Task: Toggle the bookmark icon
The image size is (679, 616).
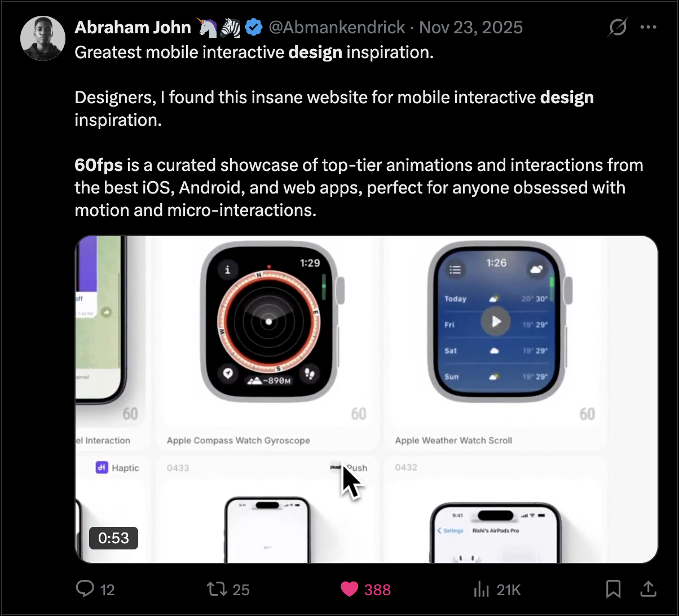Action: [x=613, y=589]
